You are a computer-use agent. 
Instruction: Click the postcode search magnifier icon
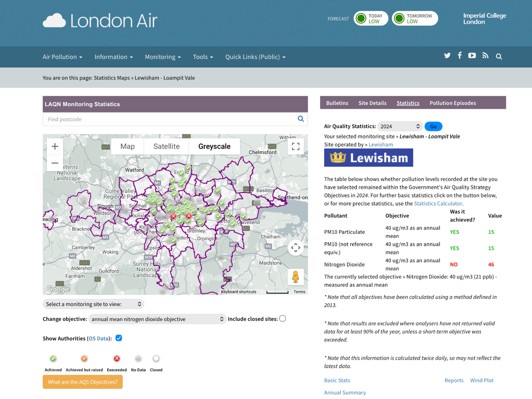301,119
